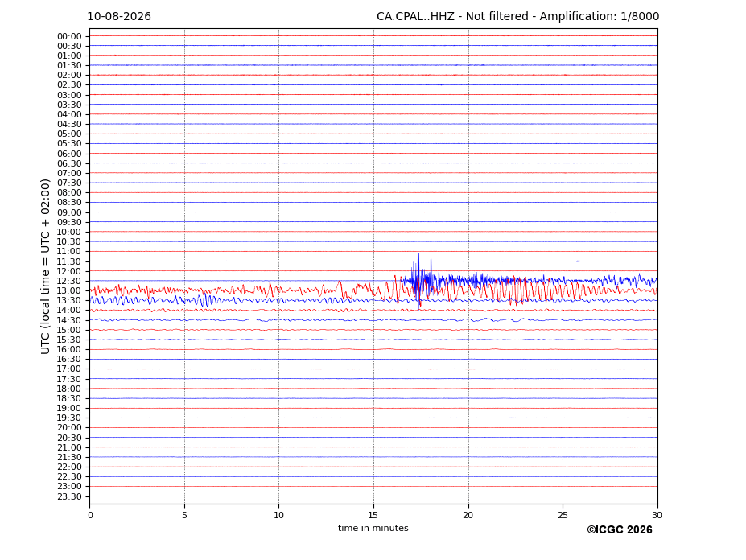Image resolution: width=746 pixels, height=560 pixels.
Task: Click the 13:00 time row label
Action: click(69, 291)
